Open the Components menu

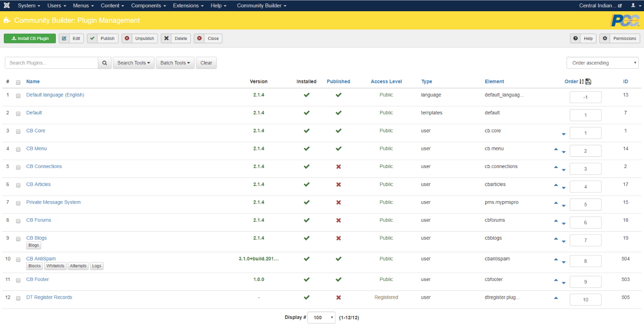149,6
